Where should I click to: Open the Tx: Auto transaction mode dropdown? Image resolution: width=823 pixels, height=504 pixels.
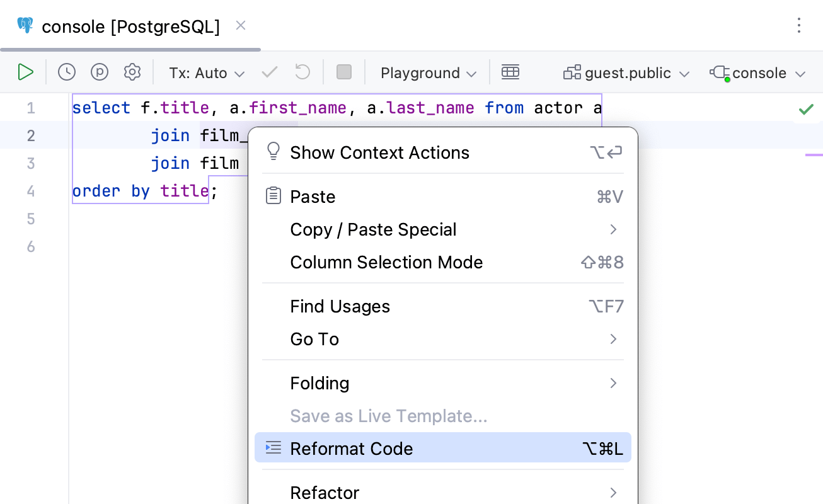tap(206, 72)
